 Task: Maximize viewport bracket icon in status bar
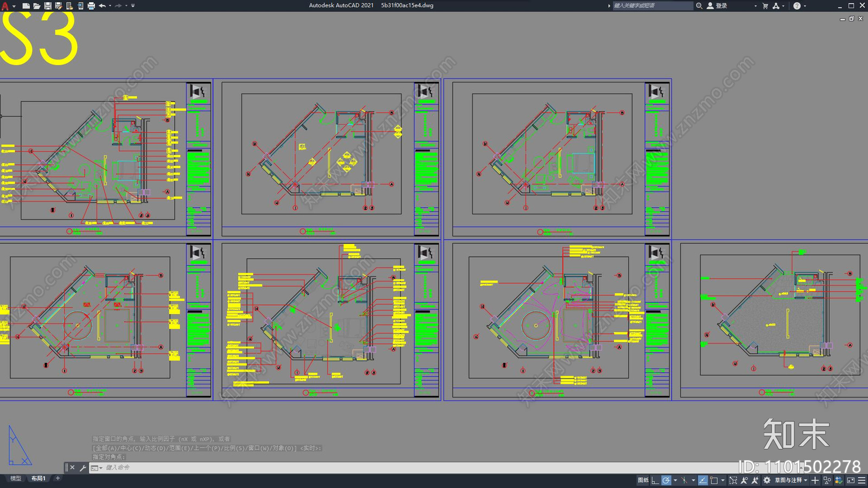[x=733, y=480]
